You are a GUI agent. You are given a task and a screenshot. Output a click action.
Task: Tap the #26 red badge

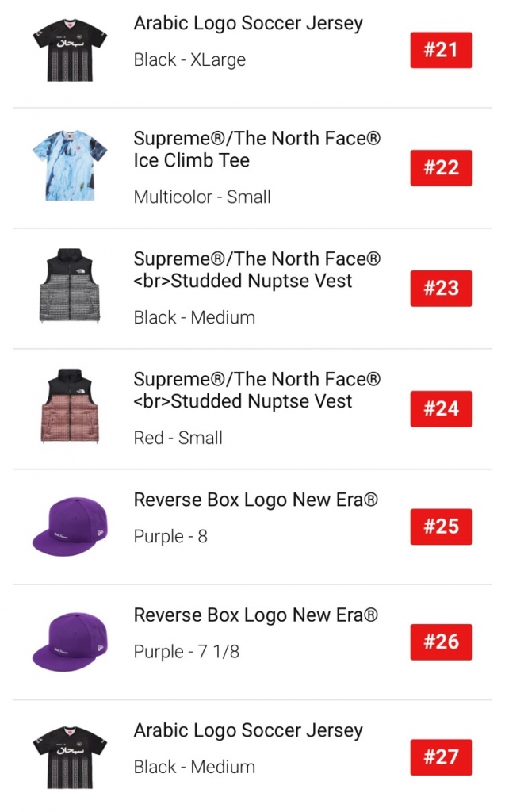tap(441, 642)
